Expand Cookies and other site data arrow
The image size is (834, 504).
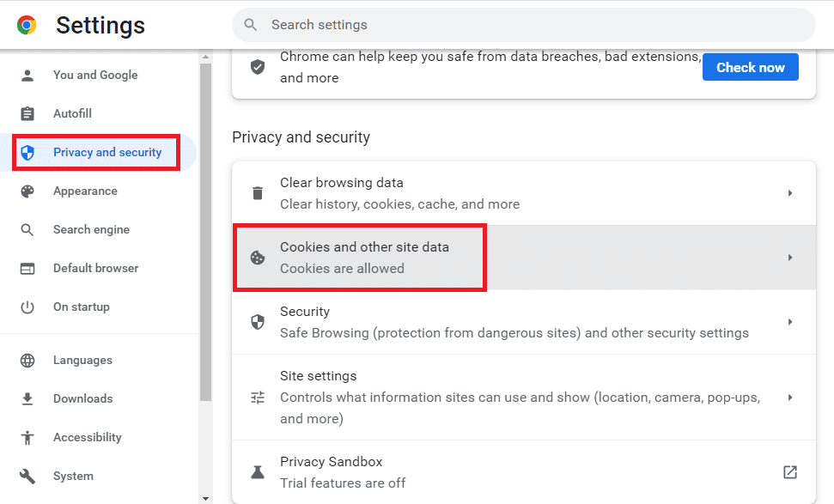coord(790,258)
